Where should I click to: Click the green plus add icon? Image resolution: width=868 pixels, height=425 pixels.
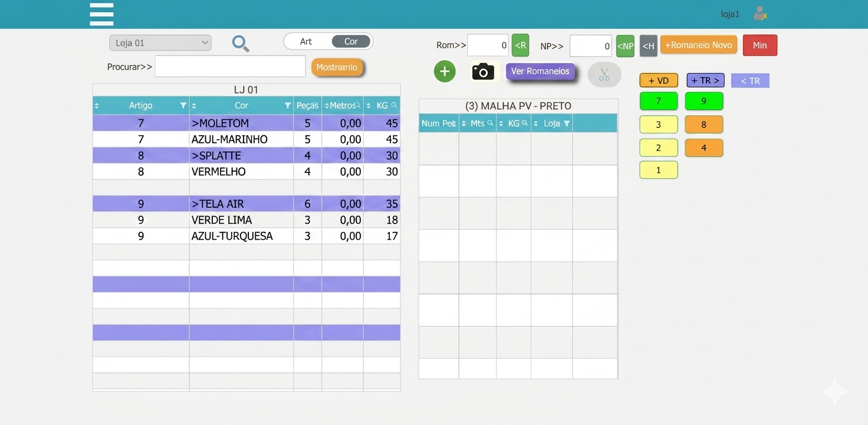point(445,71)
